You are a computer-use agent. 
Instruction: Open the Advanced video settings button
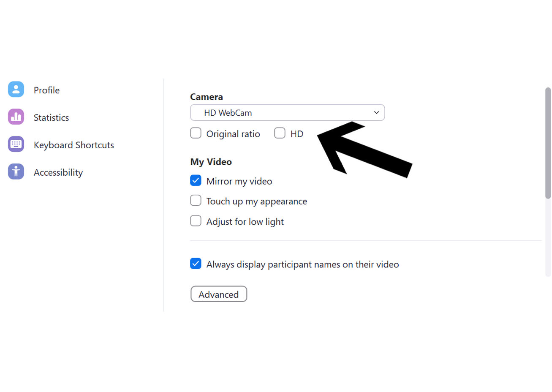coord(219,294)
